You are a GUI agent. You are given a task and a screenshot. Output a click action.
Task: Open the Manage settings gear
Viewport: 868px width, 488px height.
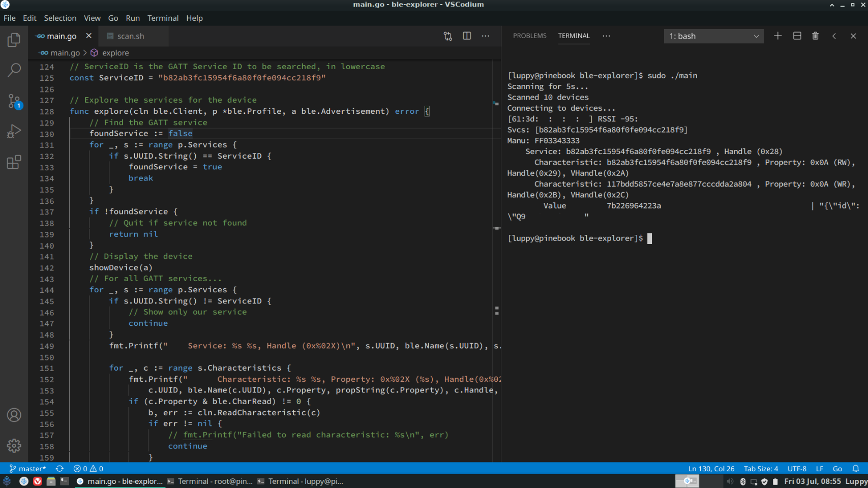pyautogui.click(x=14, y=445)
